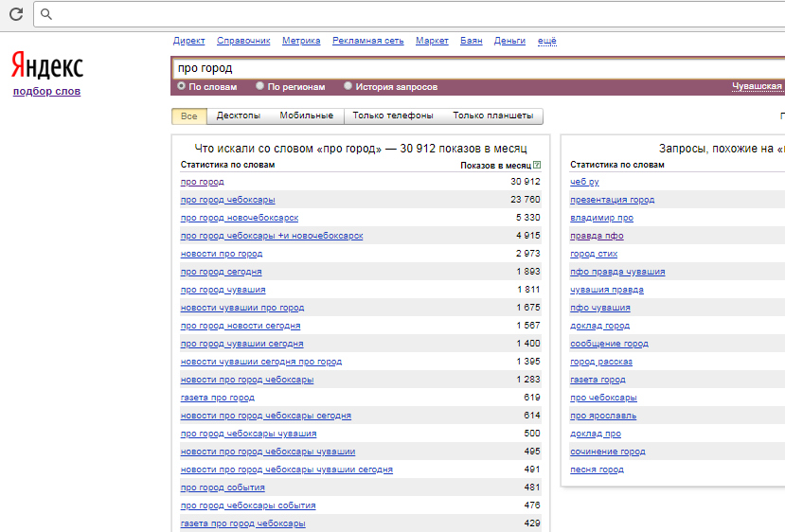The height and width of the screenshot is (532, 785).
Task: Select the По словам radio button
Action: [182, 86]
